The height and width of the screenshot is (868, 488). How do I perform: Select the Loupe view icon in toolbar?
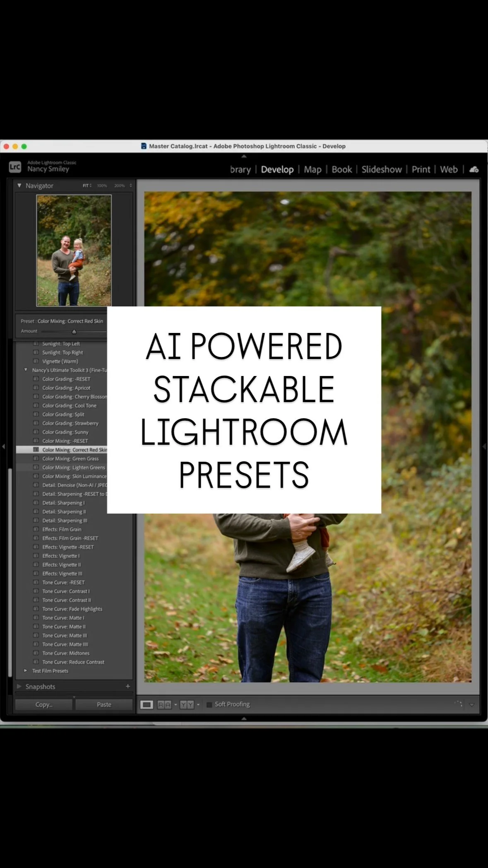point(147,704)
